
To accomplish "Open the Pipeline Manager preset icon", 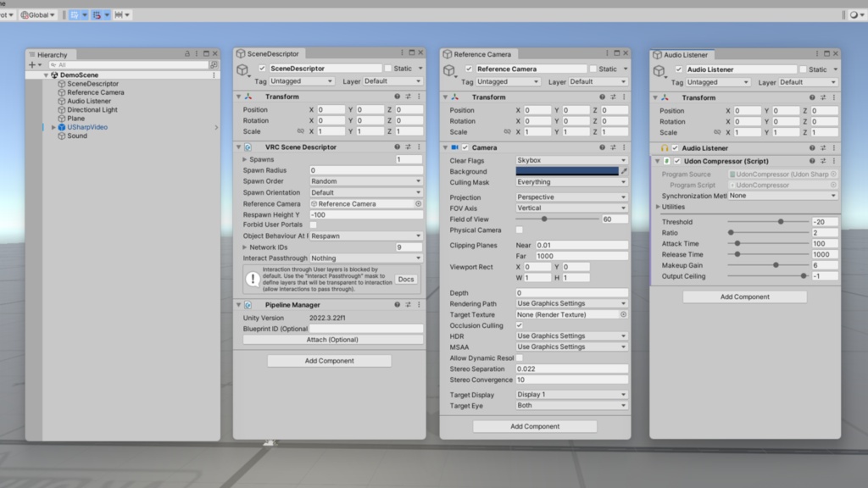I will [x=408, y=305].
